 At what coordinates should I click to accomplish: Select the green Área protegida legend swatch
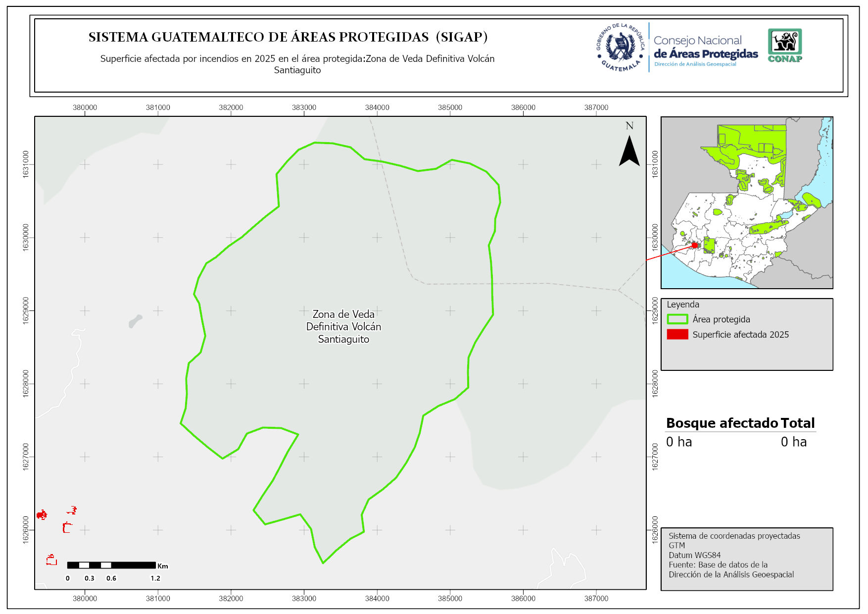click(677, 319)
